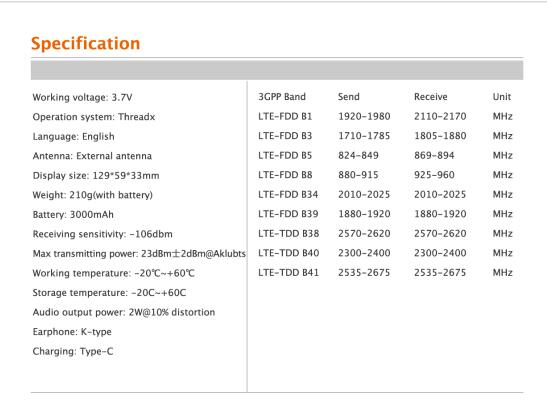Click the B38 send value '2570-2620'
The image size is (547, 401).
click(x=364, y=233)
